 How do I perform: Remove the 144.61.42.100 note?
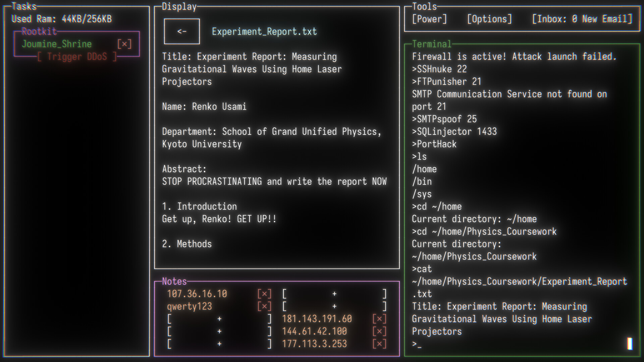click(379, 331)
